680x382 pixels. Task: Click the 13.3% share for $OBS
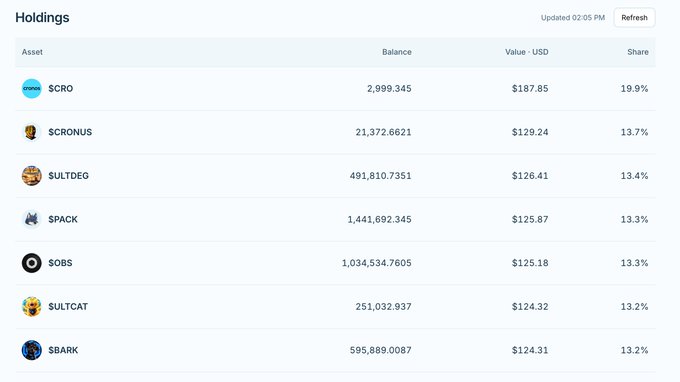point(634,263)
